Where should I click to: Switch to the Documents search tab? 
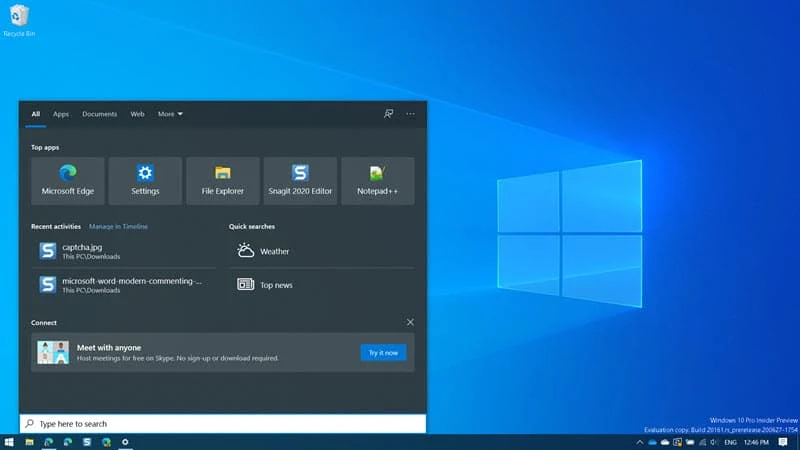pyautogui.click(x=99, y=114)
